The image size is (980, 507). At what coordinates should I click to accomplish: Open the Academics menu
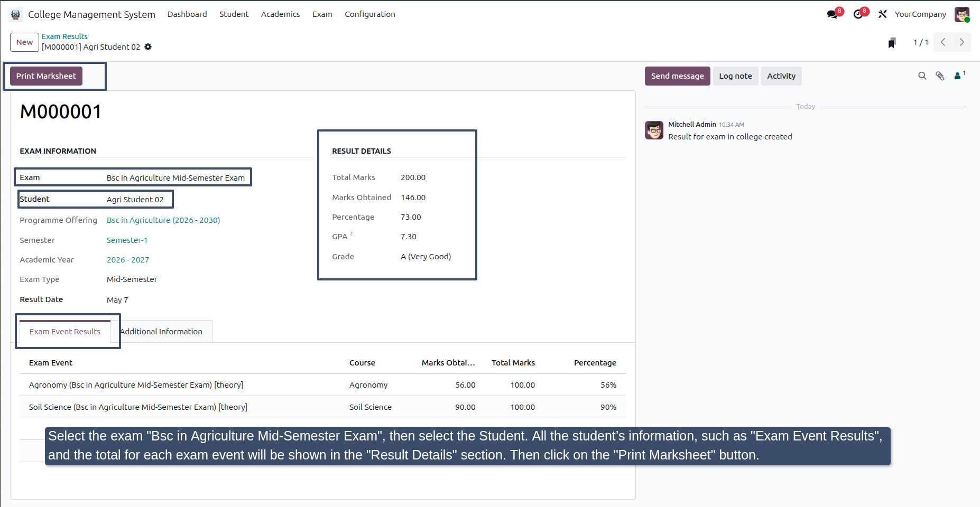click(x=280, y=14)
